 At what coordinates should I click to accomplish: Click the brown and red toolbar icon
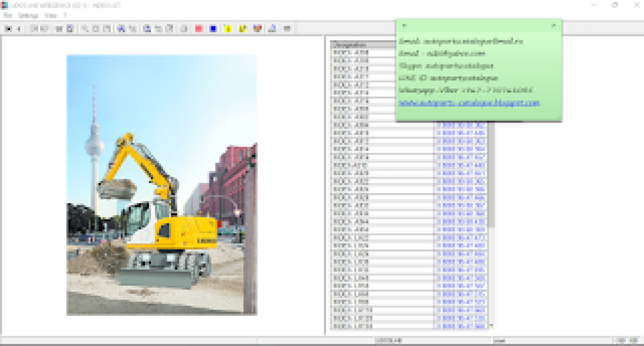point(257,29)
